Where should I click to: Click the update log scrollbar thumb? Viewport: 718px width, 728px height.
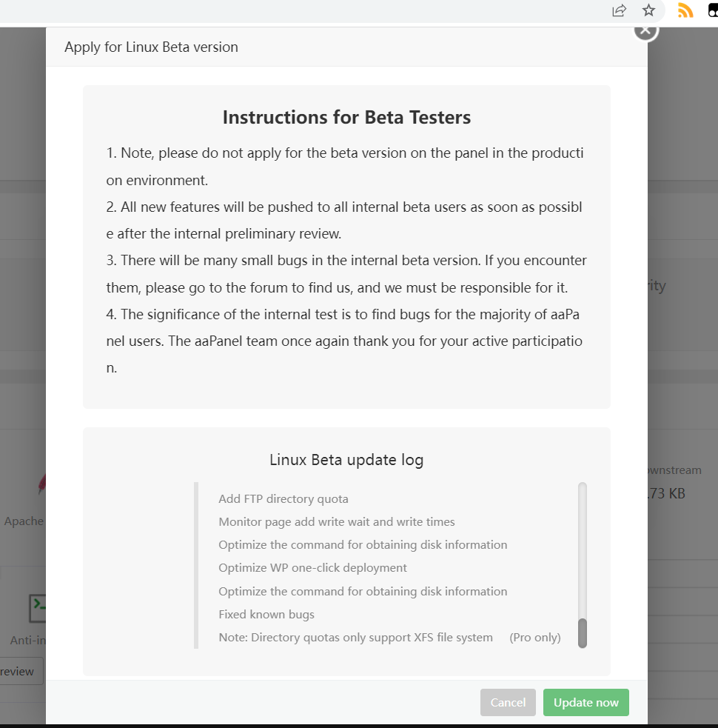click(583, 633)
